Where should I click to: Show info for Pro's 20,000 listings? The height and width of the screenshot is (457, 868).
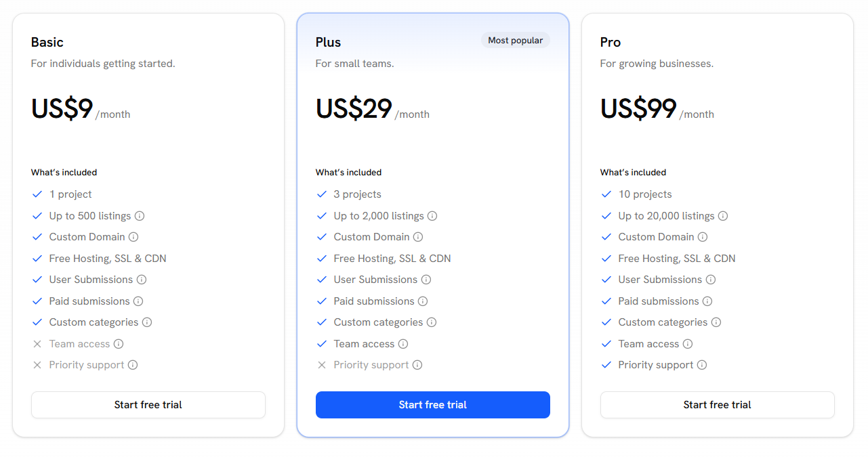click(723, 216)
